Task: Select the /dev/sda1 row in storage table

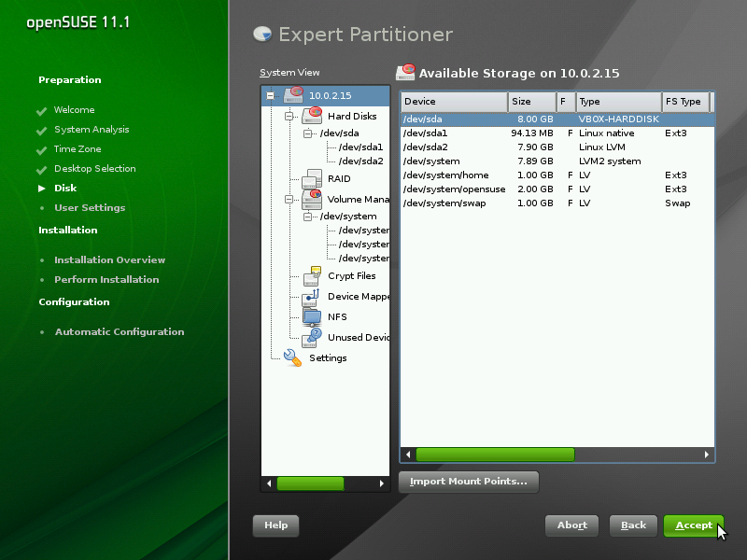Action: point(557,133)
